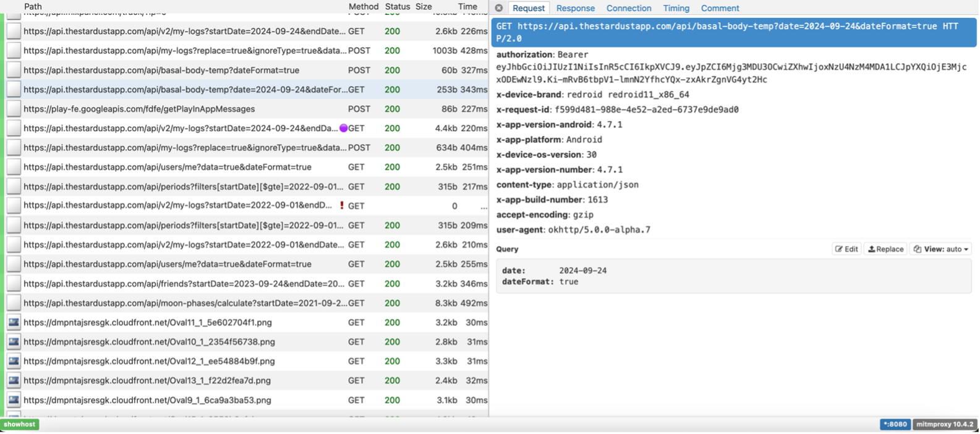The image size is (980, 434).
Task: Click Edit button in Query section
Action: coord(846,249)
